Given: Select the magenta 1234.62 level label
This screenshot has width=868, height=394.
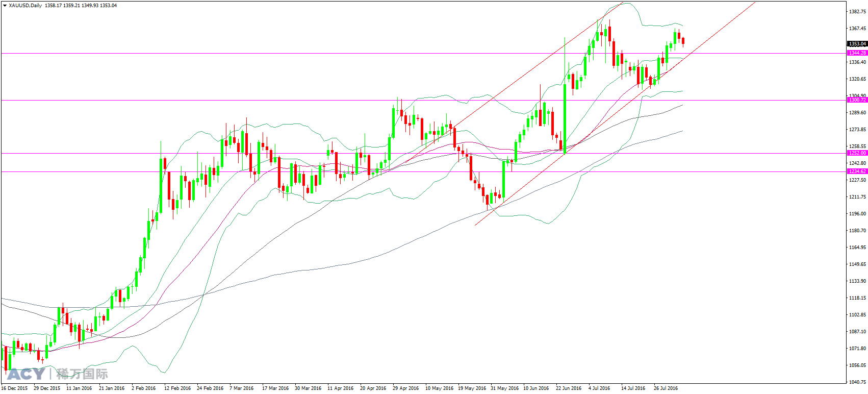Looking at the screenshot, I should (857, 171).
